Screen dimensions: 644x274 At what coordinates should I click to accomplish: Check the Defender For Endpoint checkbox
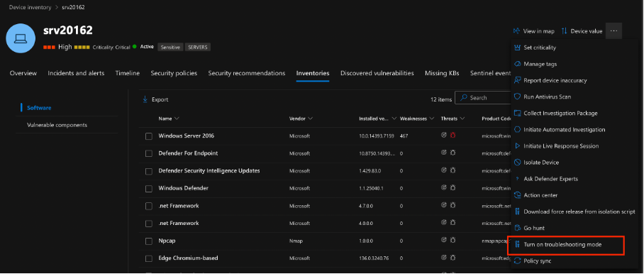[149, 153]
